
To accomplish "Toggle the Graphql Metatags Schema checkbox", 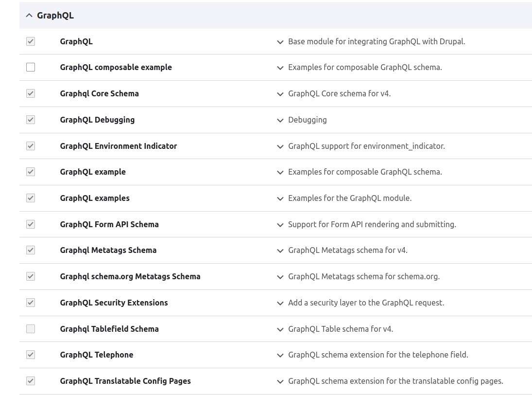I will pyautogui.click(x=31, y=251).
